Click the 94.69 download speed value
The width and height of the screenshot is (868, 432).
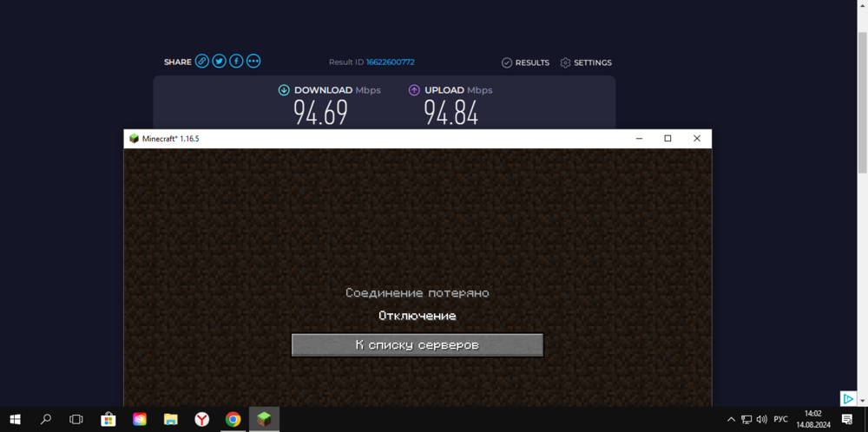tap(320, 113)
